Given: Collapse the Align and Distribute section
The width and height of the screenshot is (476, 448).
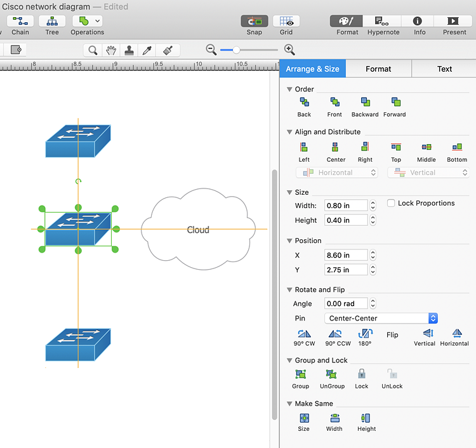Looking at the screenshot, I should (x=290, y=132).
